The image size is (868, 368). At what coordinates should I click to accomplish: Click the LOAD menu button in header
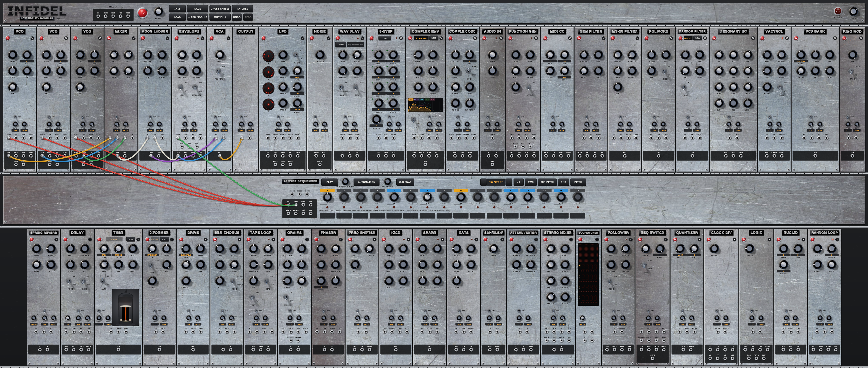[177, 17]
